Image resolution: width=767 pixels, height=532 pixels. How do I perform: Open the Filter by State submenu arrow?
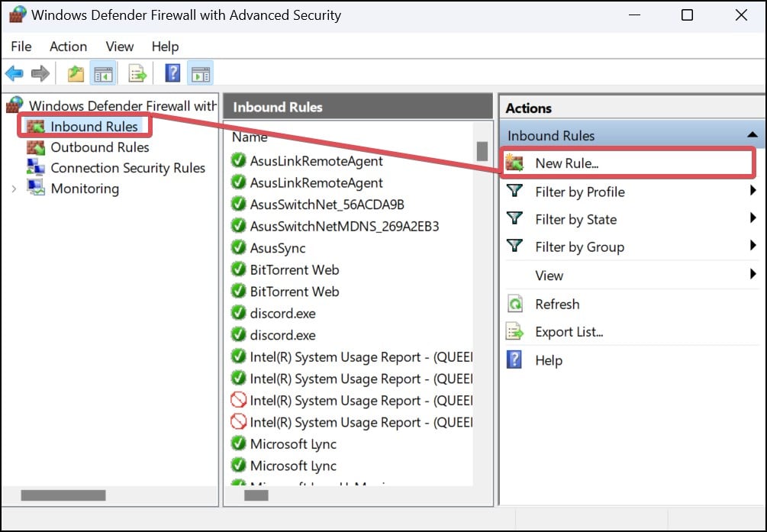[x=752, y=218]
